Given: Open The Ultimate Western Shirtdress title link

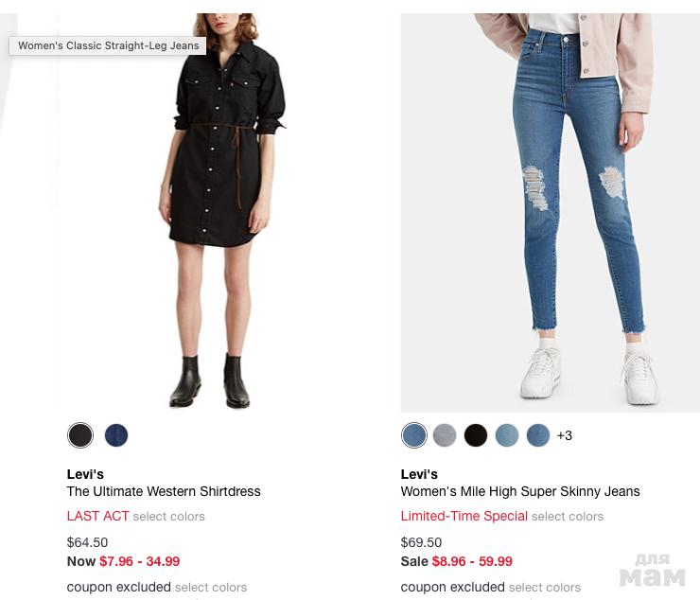Looking at the screenshot, I should click(x=164, y=492).
